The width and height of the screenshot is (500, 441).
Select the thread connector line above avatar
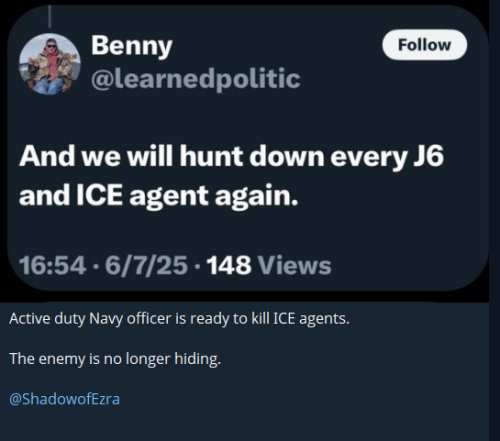point(50,16)
